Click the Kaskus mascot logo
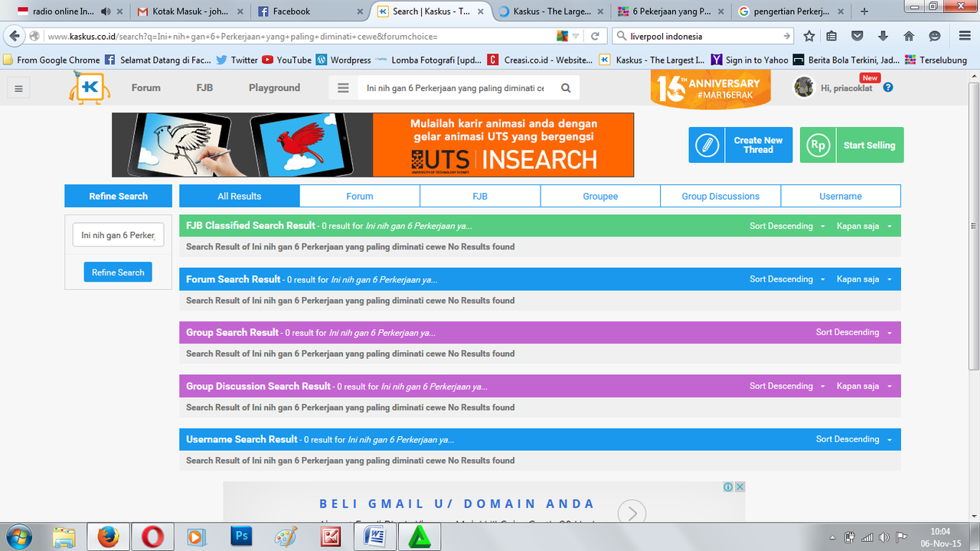This screenshot has width=980, height=551. pos(90,87)
